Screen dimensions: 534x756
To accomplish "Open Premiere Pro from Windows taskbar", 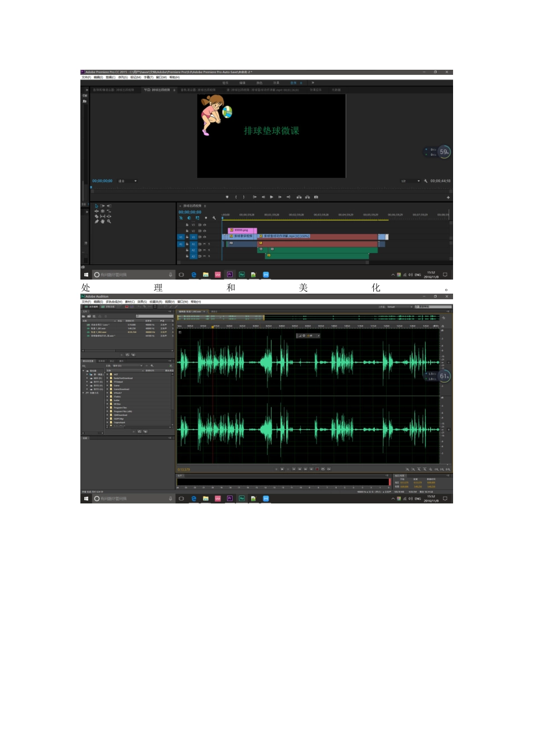I will coord(229,274).
